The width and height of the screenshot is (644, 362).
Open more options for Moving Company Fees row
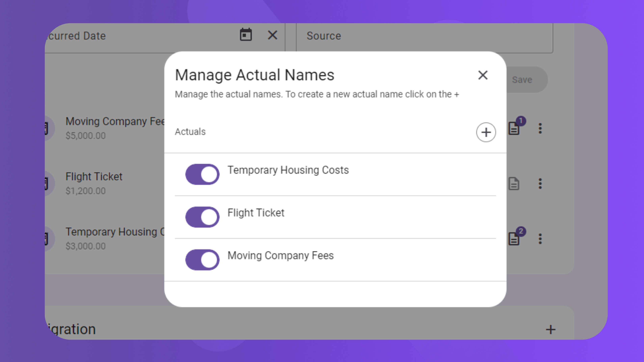pyautogui.click(x=540, y=128)
